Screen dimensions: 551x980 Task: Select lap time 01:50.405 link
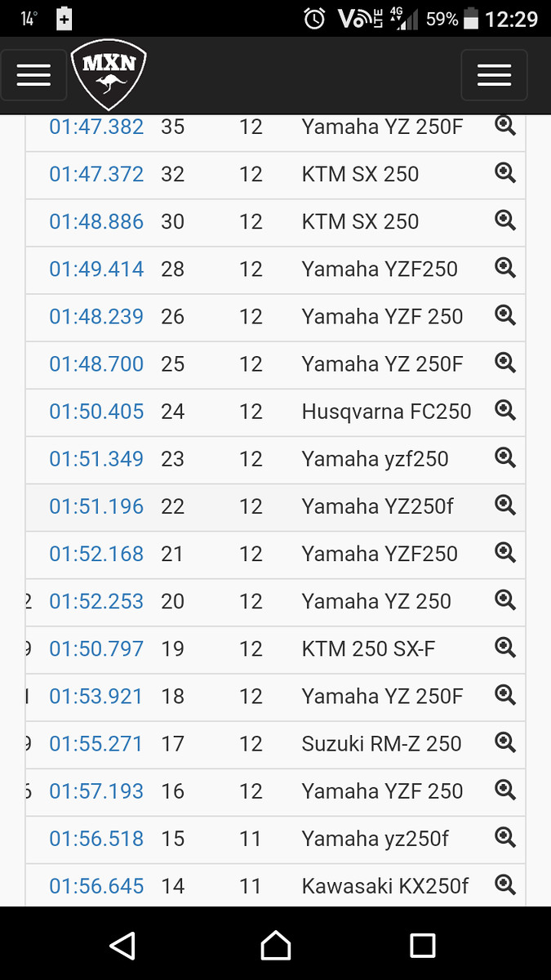click(96, 412)
